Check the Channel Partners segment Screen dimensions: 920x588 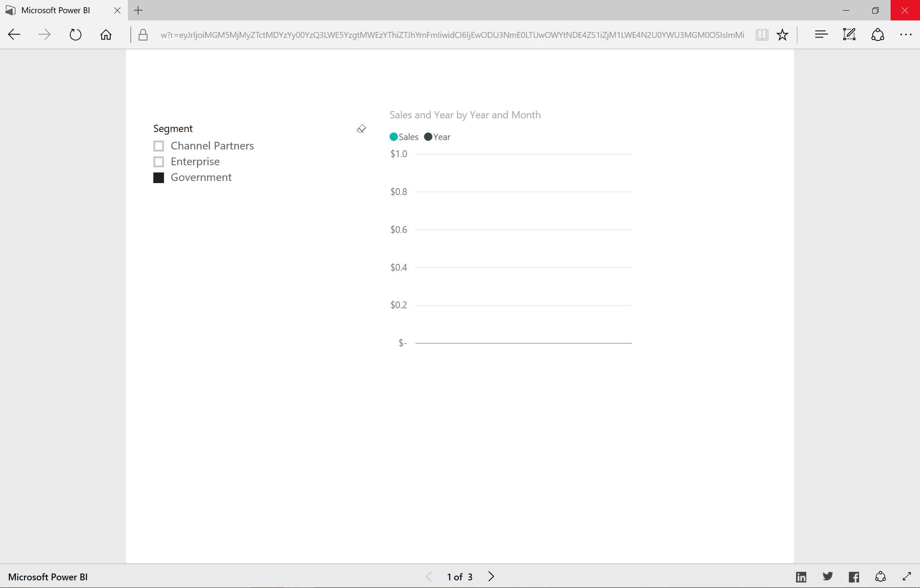click(158, 146)
